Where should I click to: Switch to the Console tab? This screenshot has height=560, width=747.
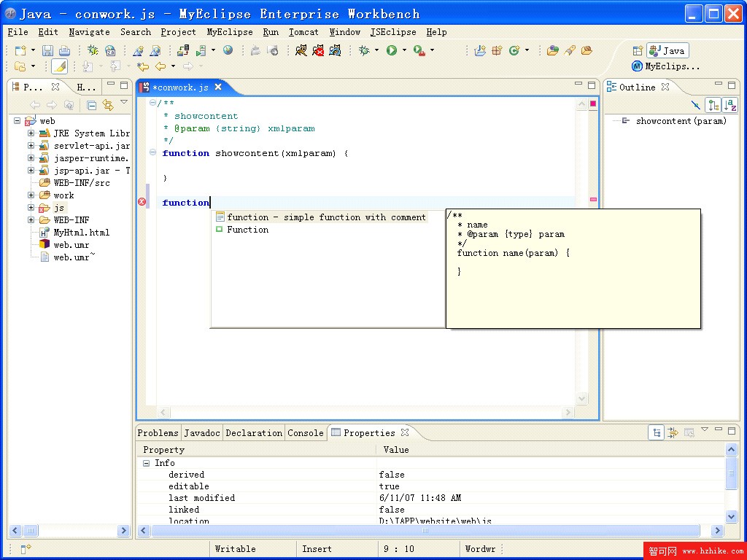click(305, 433)
